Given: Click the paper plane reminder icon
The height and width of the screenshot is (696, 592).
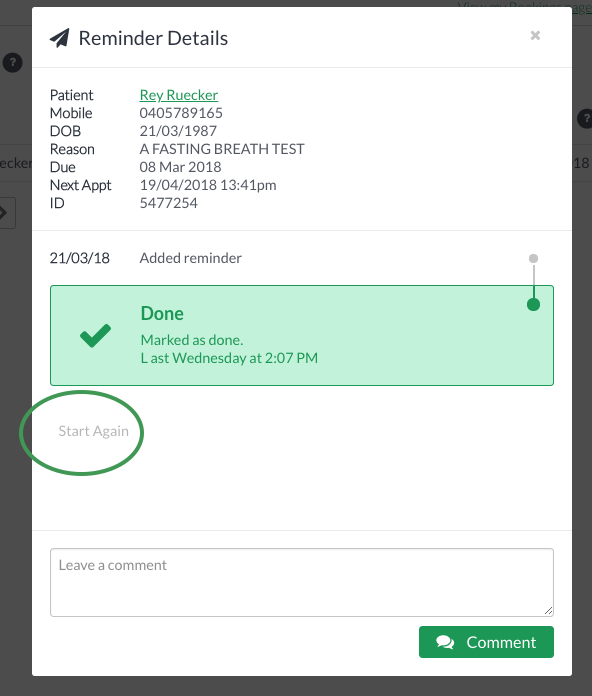Looking at the screenshot, I should coord(59,38).
